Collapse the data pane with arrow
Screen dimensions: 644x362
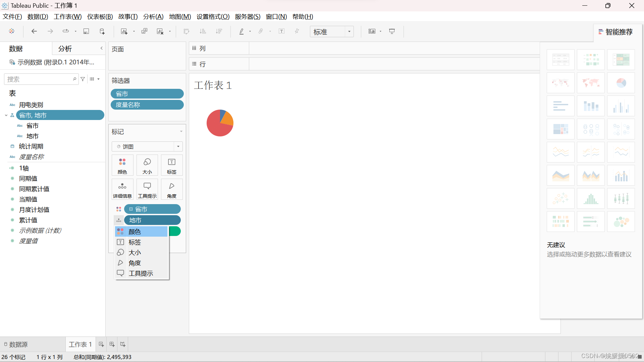(x=101, y=48)
